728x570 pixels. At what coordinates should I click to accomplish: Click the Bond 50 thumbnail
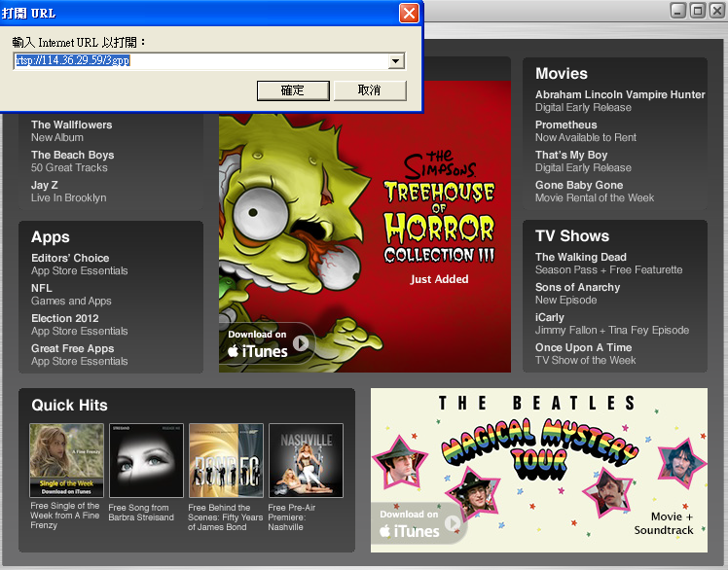(x=226, y=460)
